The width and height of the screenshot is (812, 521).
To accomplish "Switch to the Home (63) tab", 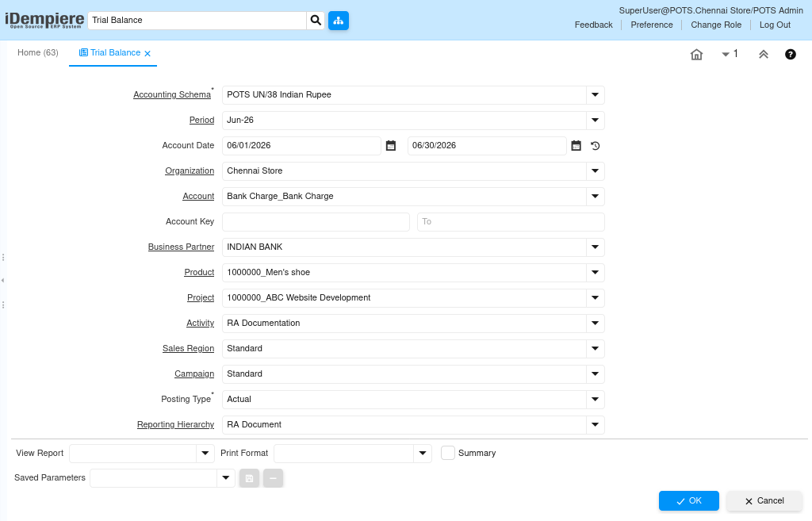I will (38, 52).
